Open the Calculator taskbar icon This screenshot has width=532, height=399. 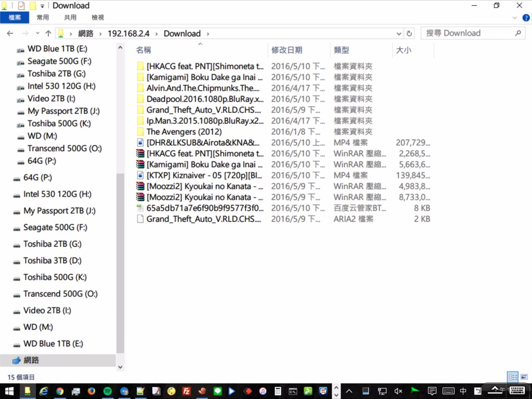click(278, 391)
